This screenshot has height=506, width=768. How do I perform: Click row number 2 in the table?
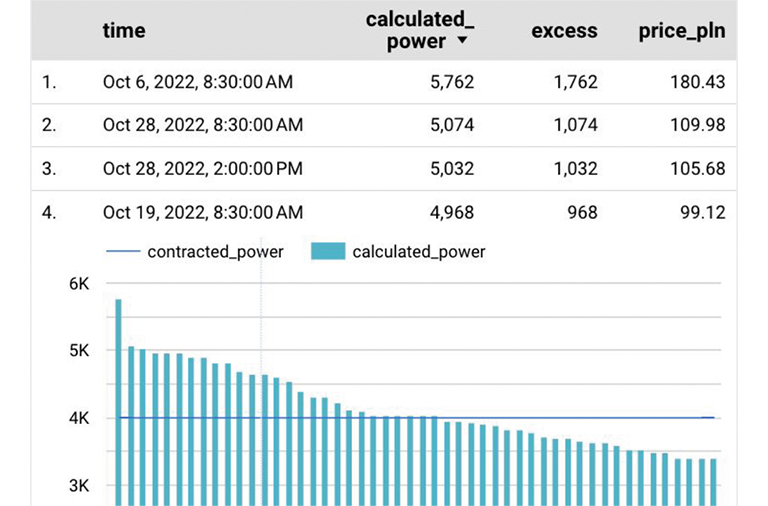point(48,125)
